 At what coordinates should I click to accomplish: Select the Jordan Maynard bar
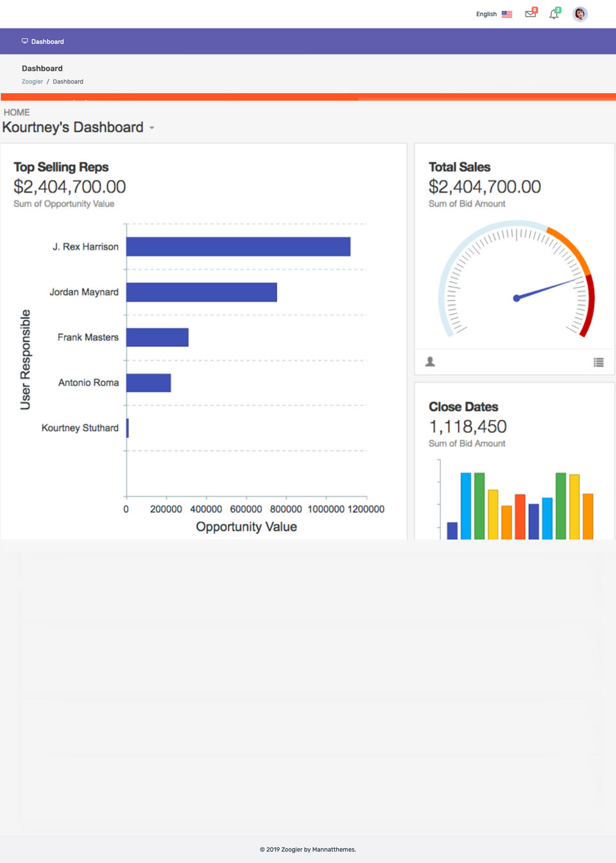pos(201,292)
